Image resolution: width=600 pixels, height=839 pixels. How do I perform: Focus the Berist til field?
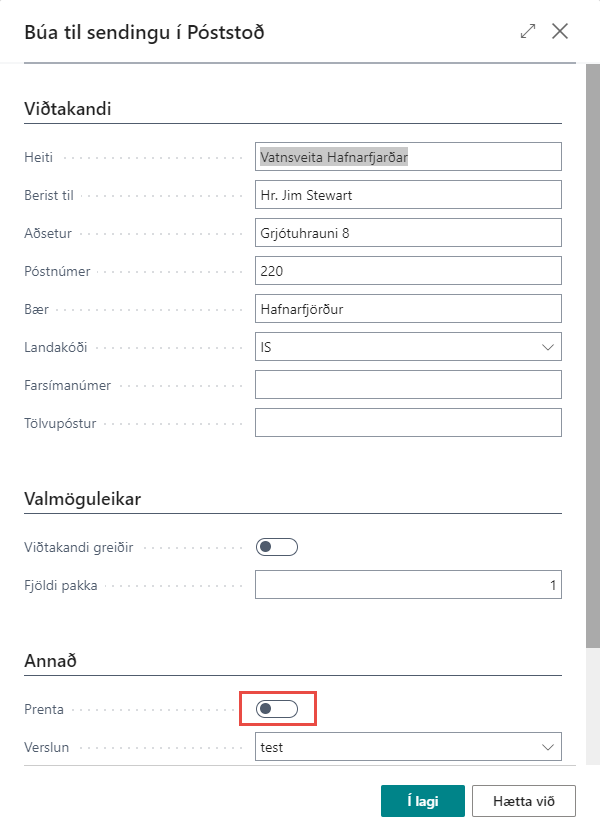coord(408,195)
